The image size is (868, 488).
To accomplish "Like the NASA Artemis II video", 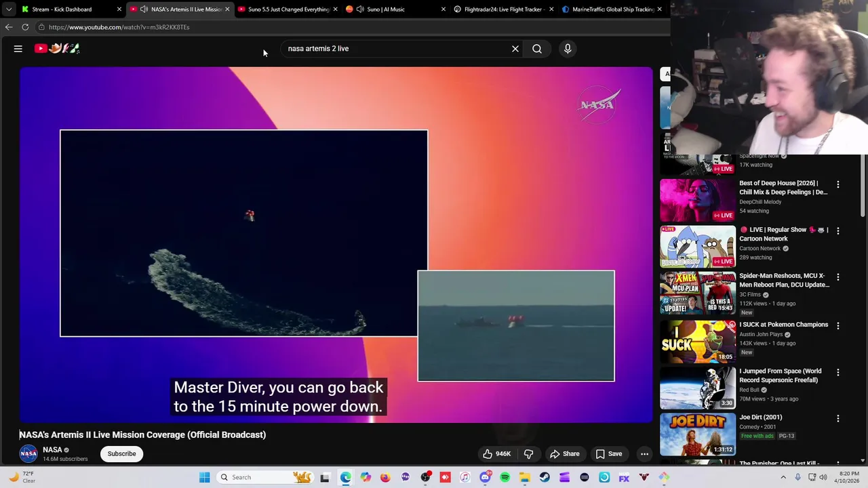I will tap(496, 454).
